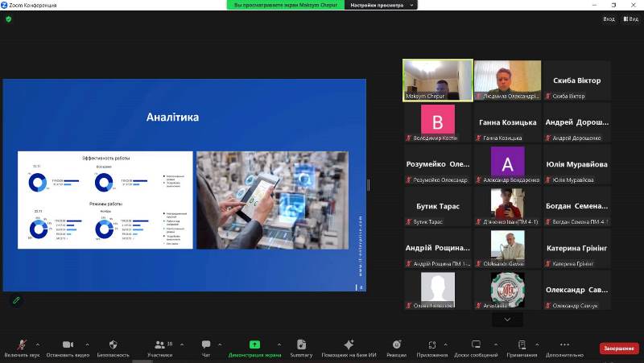This screenshot has width=644, height=363.
Task: Select the Ганна Козицька participant tile
Action: pyautogui.click(x=508, y=122)
